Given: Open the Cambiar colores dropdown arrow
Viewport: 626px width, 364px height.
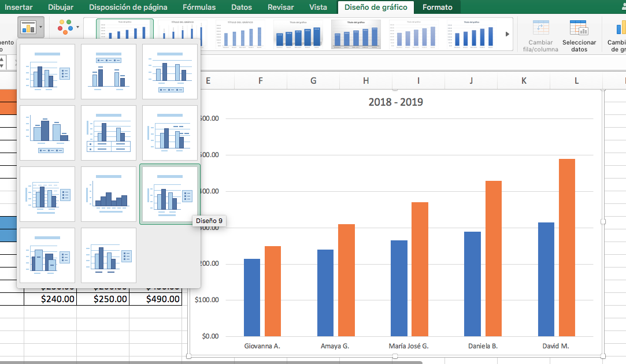Looking at the screenshot, I should [x=77, y=27].
